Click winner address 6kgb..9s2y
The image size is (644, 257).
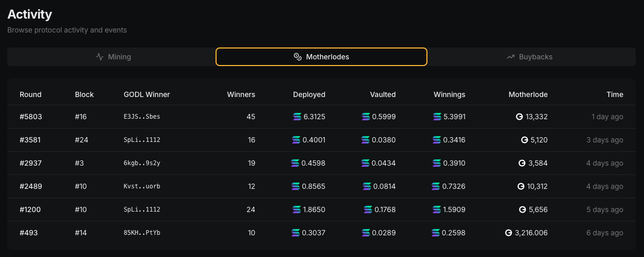coord(142,163)
